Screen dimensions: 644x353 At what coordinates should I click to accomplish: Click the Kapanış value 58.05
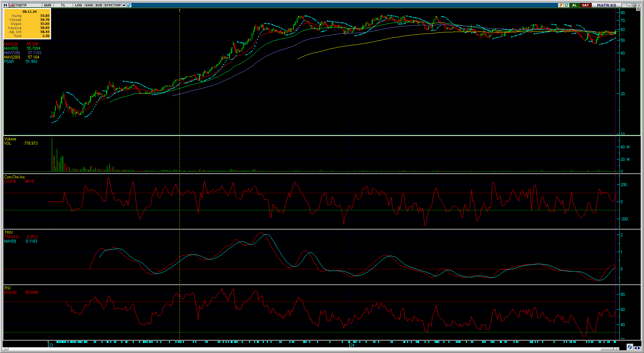(45, 28)
